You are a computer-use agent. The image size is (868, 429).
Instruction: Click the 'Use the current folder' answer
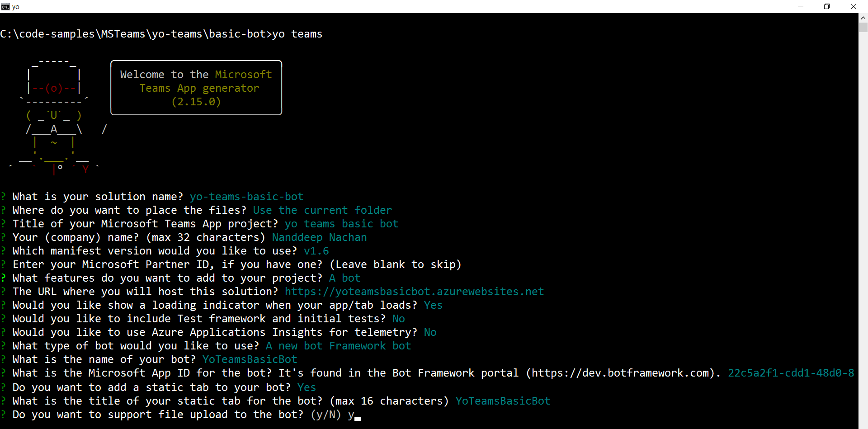coord(322,210)
